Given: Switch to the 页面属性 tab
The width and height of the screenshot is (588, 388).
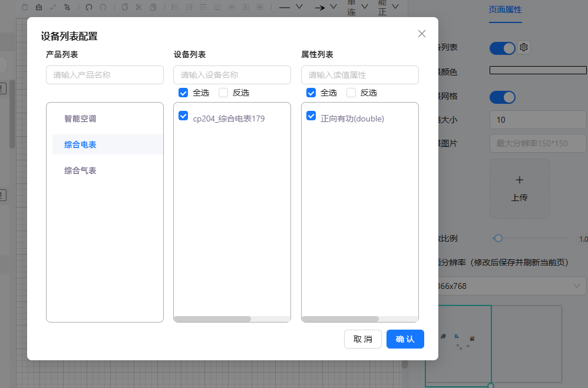Looking at the screenshot, I should point(505,10).
